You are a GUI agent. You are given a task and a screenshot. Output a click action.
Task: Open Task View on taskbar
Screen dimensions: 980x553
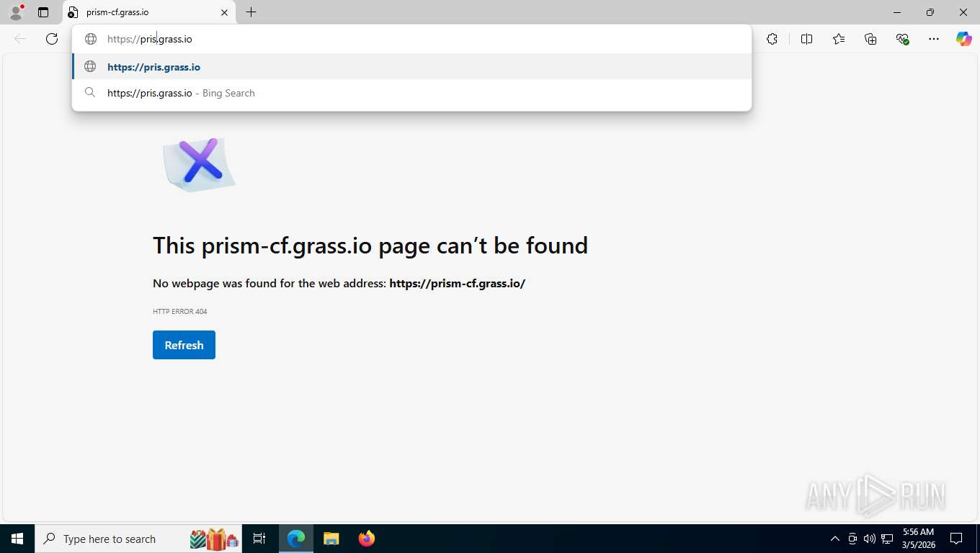coord(259,539)
